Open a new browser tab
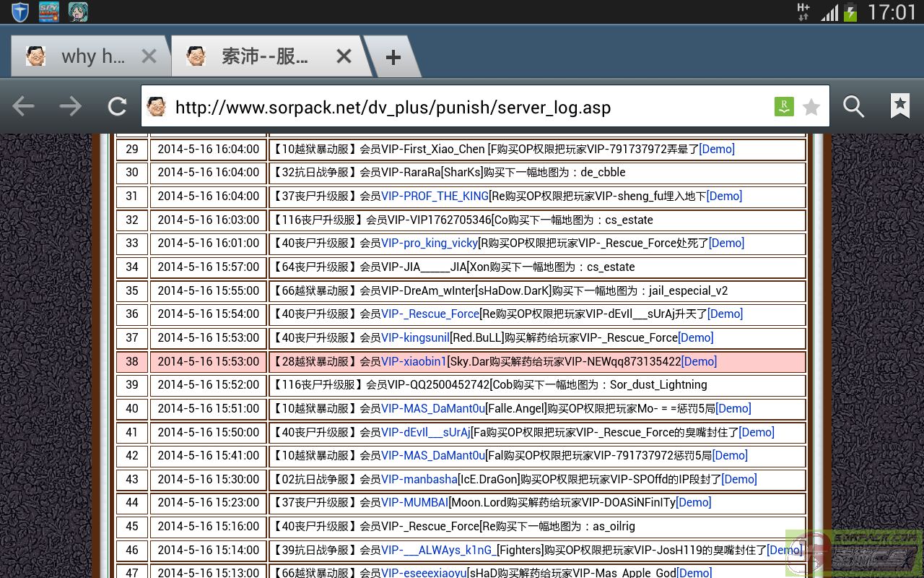This screenshot has height=578, width=924. point(393,58)
